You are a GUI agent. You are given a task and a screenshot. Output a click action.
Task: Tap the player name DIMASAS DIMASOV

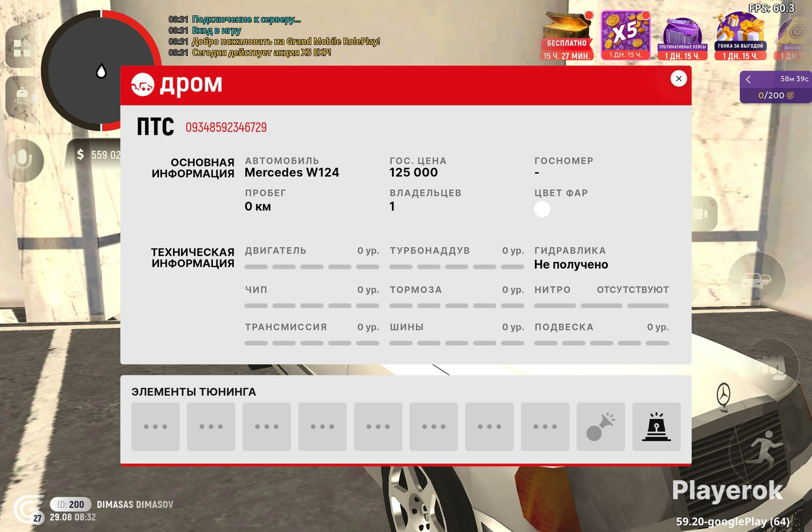[x=135, y=504]
